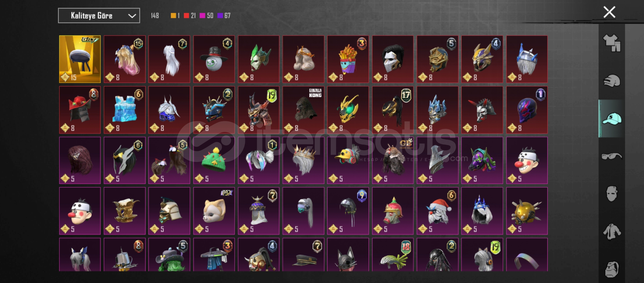Viewport: 644px width, 283px height.
Task: Filter by the orange quality swatch
Action: click(x=173, y=16)
